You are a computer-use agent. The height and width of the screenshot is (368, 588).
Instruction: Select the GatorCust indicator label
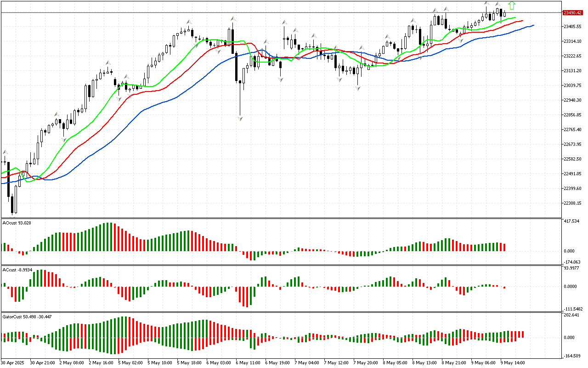27,316
